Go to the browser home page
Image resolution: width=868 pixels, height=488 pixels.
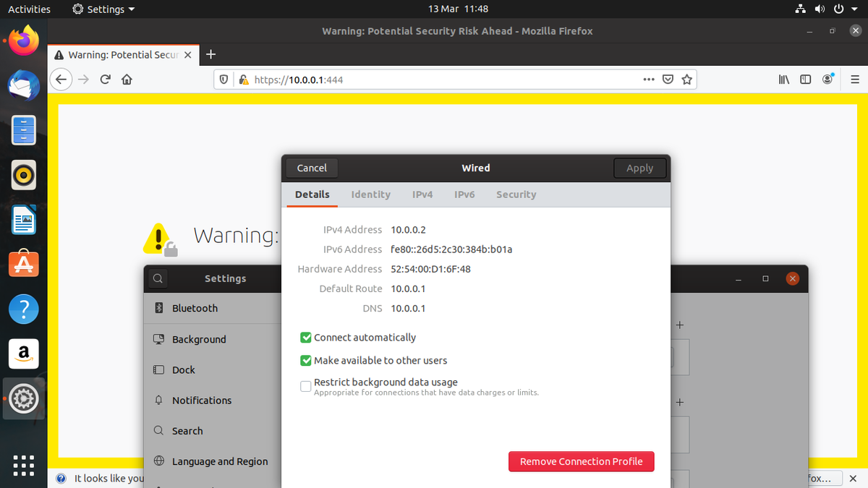(127, 79)
